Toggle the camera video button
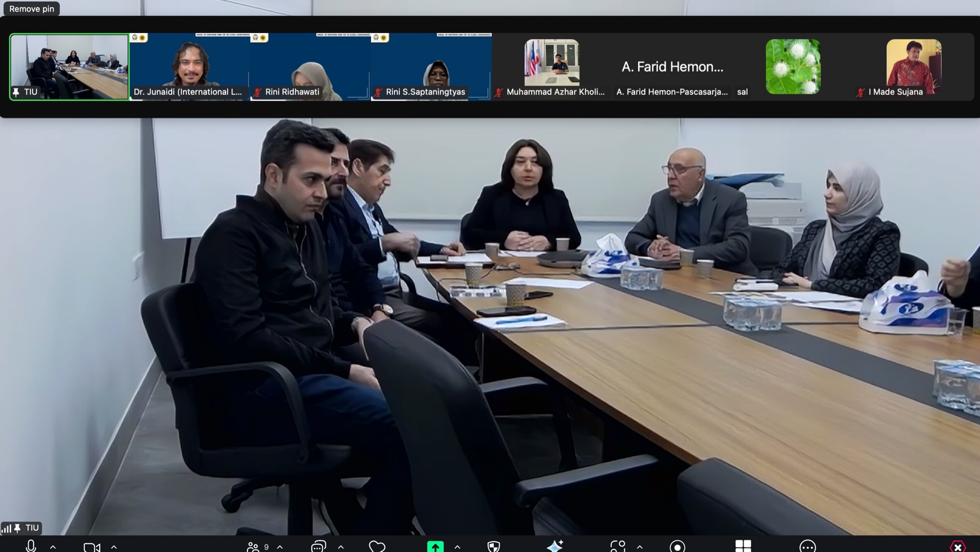 [92, 546]
